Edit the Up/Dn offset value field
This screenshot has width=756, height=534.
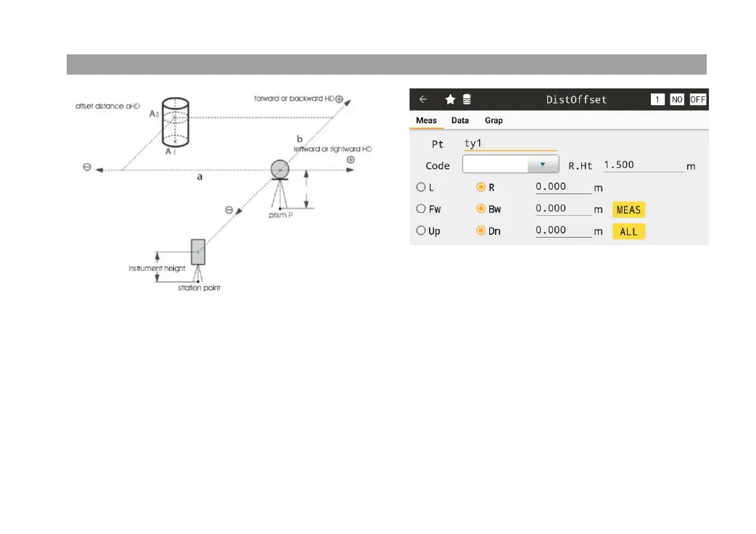(564, 230)
